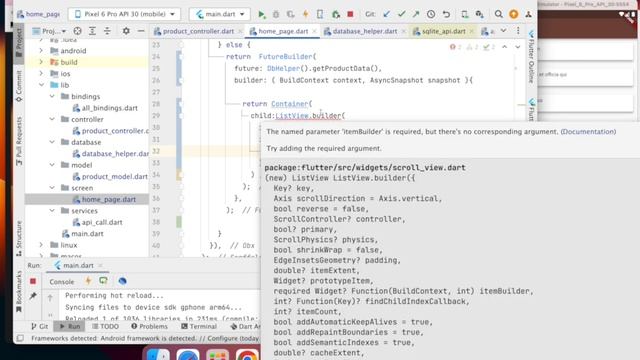
Task: Collapse the services folder
Action: pyautogui.click(x=52, y=211)
